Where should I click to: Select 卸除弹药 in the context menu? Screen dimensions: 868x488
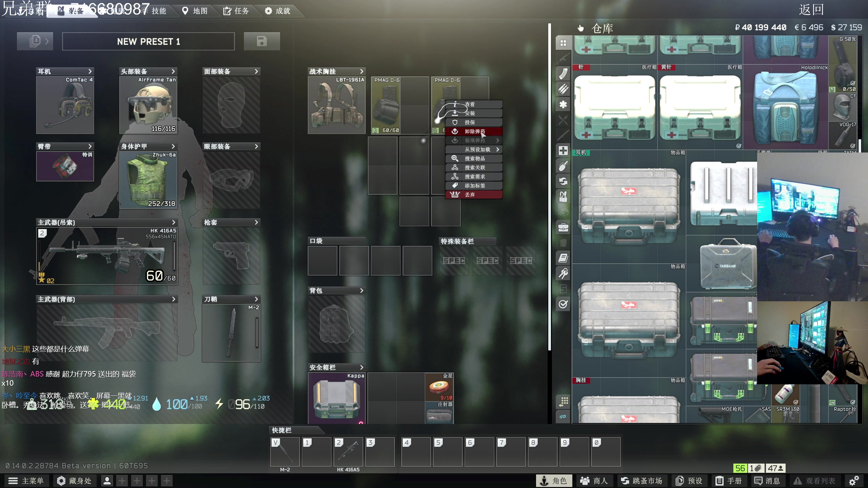coord(474,131)
